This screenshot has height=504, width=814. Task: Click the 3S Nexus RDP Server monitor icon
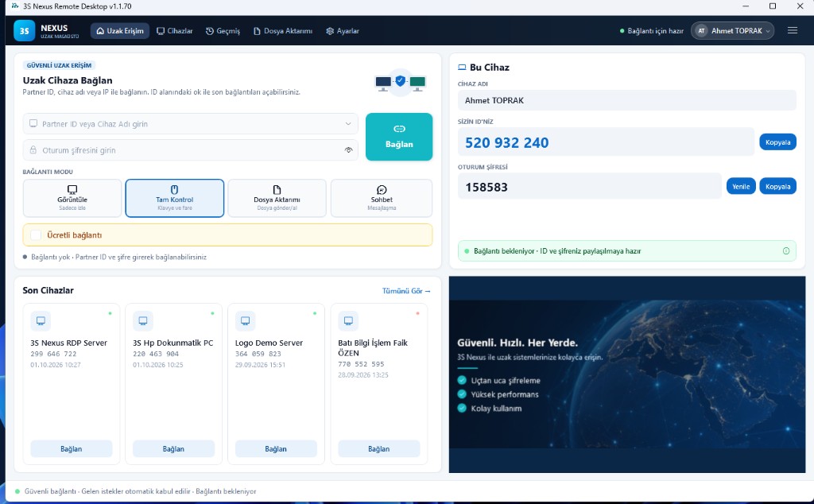(x=41, y=321)
